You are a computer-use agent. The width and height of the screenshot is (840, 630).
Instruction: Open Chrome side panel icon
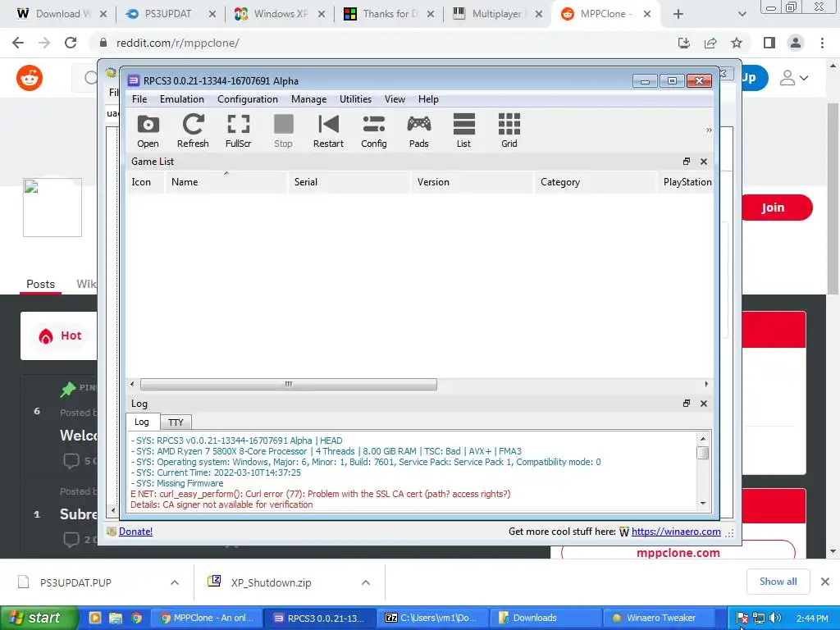[x=769, y=43]
